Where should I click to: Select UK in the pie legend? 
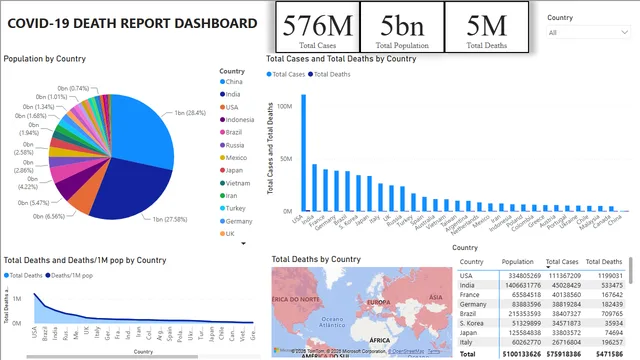[227, 233]
